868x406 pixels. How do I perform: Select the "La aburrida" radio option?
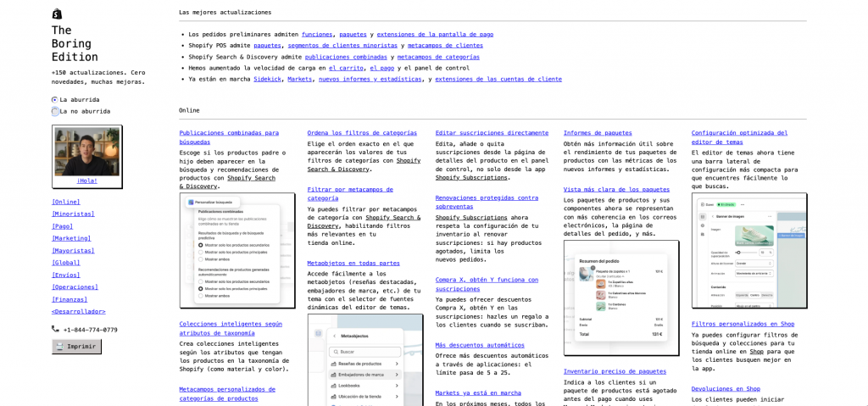[55, 100]
